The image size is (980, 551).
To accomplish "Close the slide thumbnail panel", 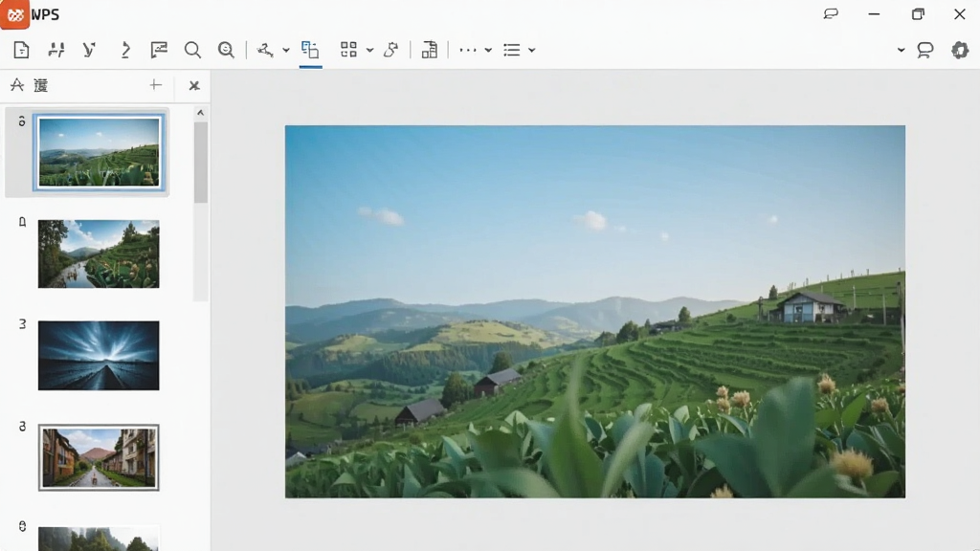I will point(194,85).
